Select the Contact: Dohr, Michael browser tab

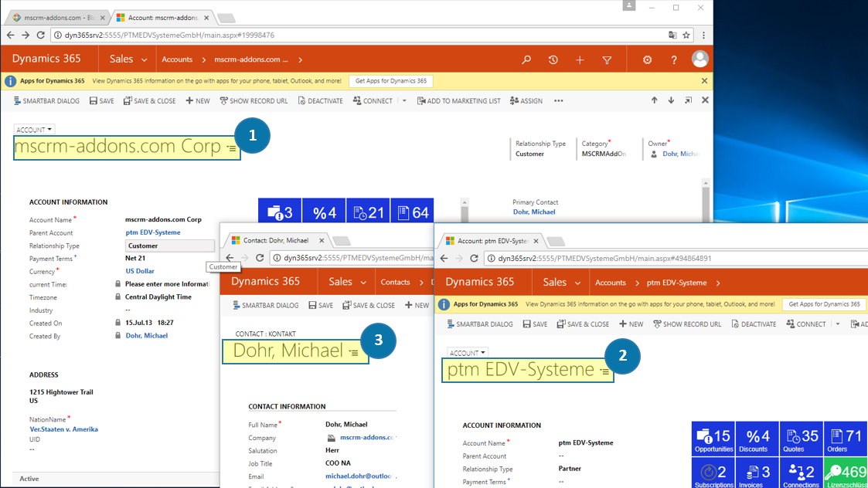pyautogui.click(x=276, y=241)
